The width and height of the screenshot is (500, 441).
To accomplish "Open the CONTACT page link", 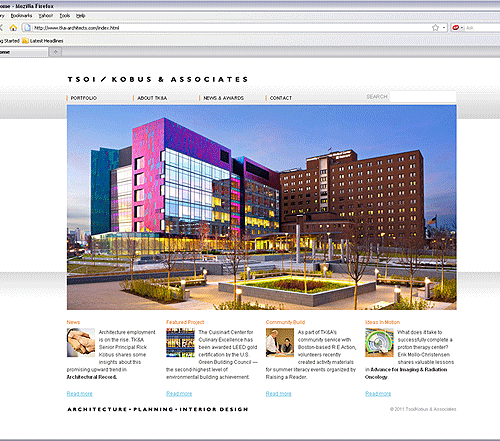I will [x=281, y=98].
